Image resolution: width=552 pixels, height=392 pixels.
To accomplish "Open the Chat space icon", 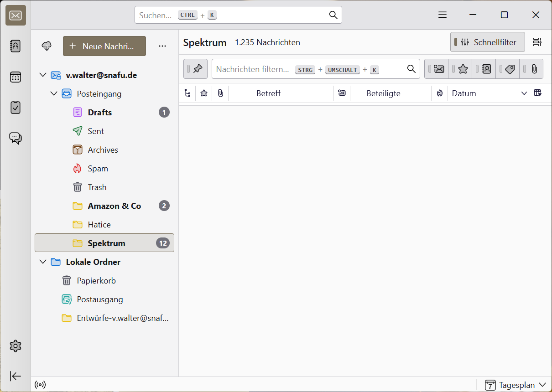I will point(16,138).
